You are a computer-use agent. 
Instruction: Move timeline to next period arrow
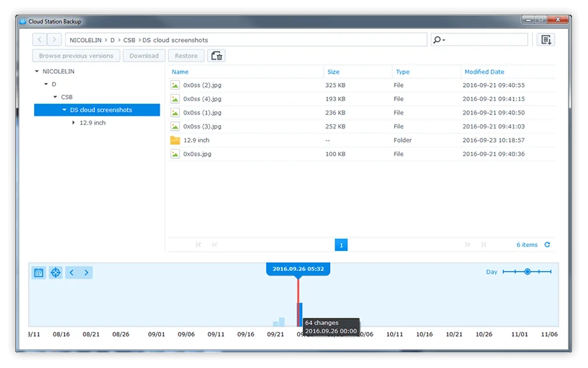click(x=86, y=272)
